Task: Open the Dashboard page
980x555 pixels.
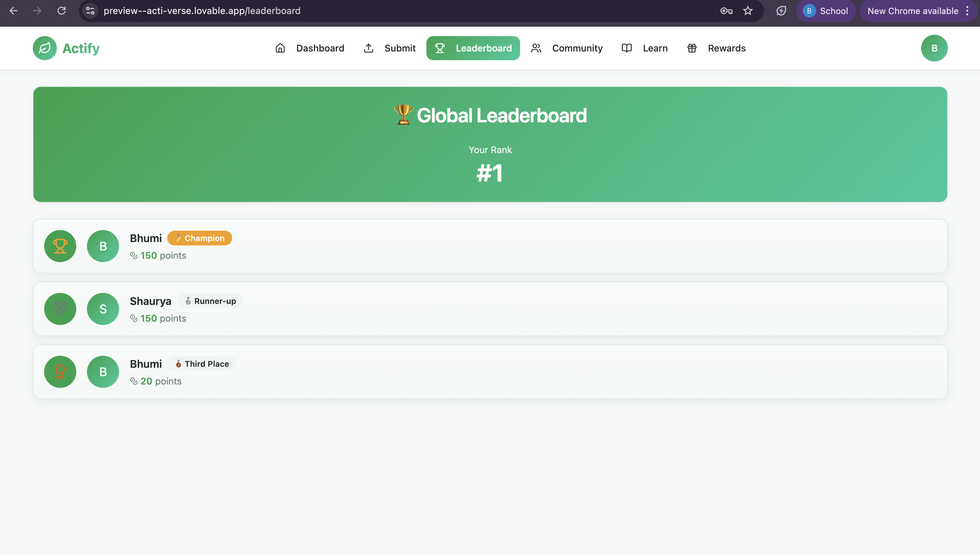Action: click(309, 48)
